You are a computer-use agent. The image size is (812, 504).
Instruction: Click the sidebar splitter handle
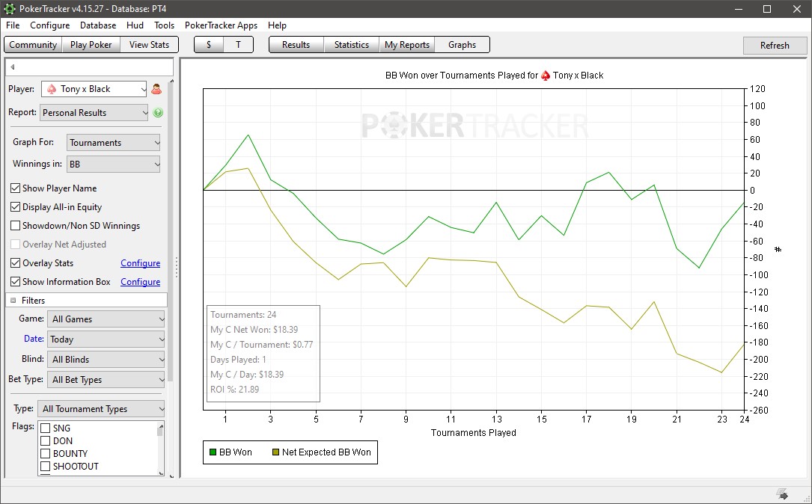(177, 268)
